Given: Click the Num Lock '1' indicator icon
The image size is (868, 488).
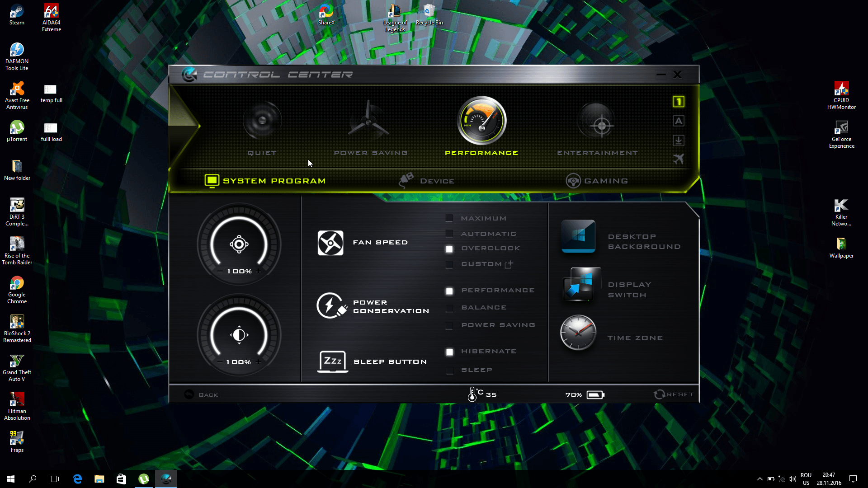Looking at the screenshot, I should click(678, 102).
